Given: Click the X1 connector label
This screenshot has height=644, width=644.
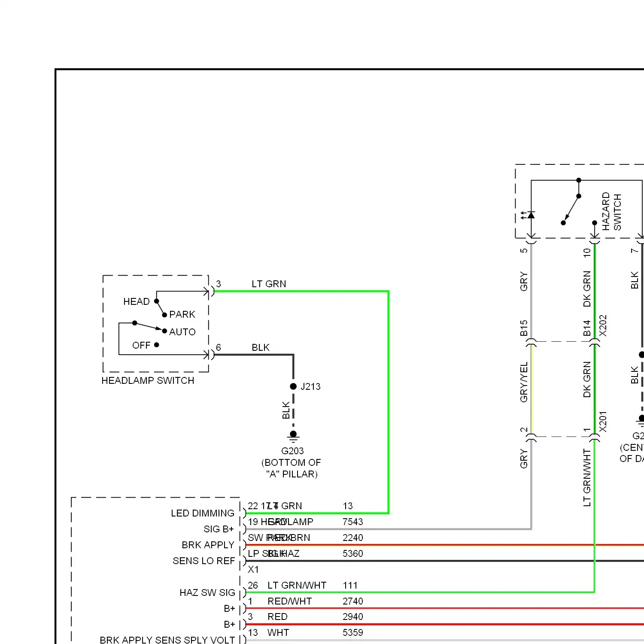Looking at the screenshot, I should coord(253,569).
